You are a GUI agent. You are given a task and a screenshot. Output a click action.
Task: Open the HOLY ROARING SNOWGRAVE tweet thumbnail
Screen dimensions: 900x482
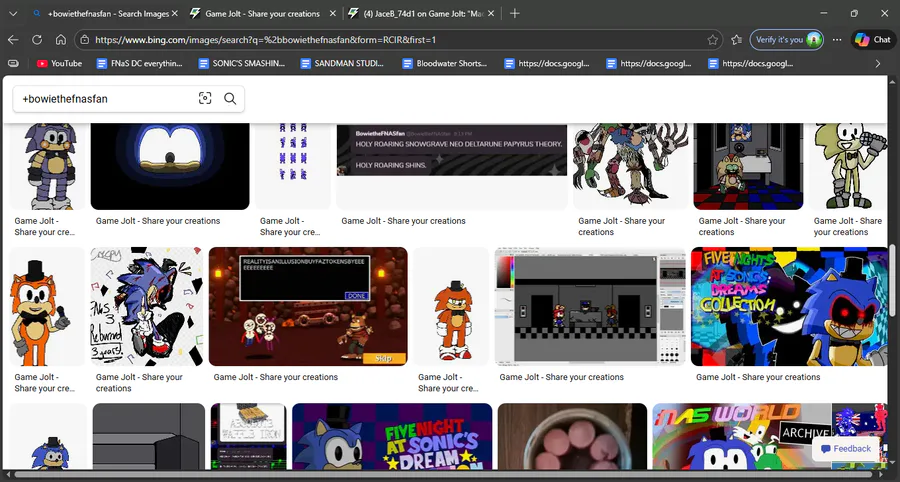(x=452, y=150)
